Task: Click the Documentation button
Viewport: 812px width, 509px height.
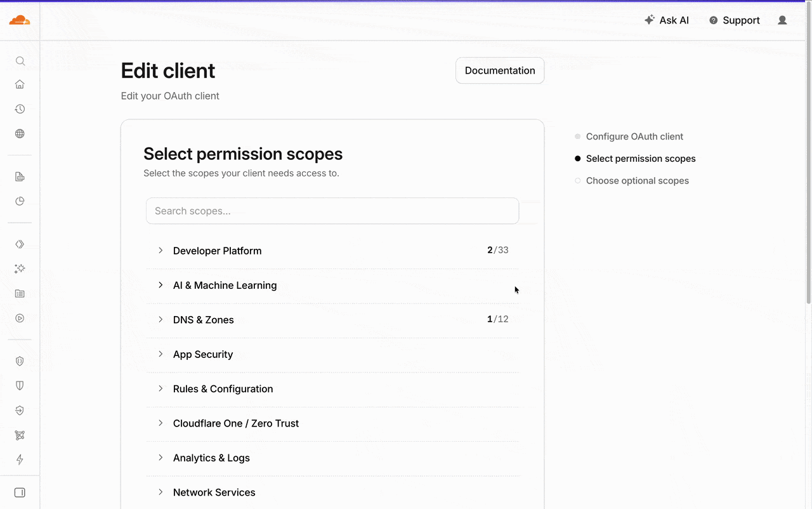Action: pos(500,70)
